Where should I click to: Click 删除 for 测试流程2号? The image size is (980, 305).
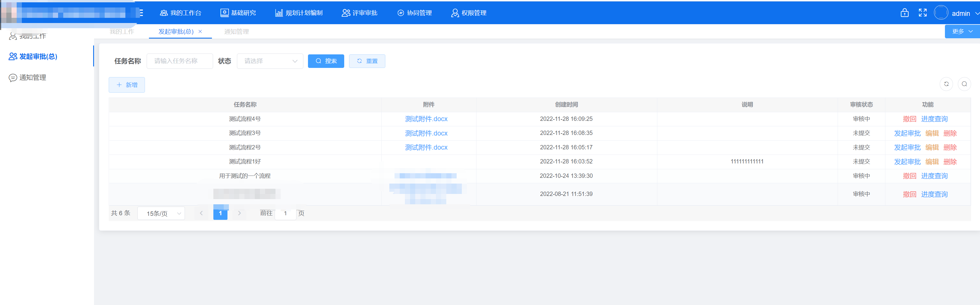(x=950, y=147)
